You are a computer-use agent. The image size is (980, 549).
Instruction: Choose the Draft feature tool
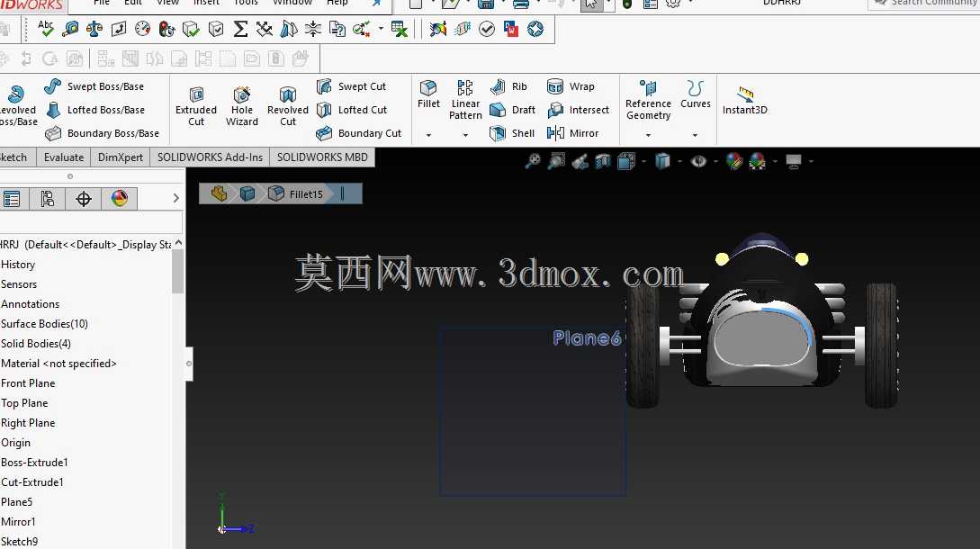[513, 110]
